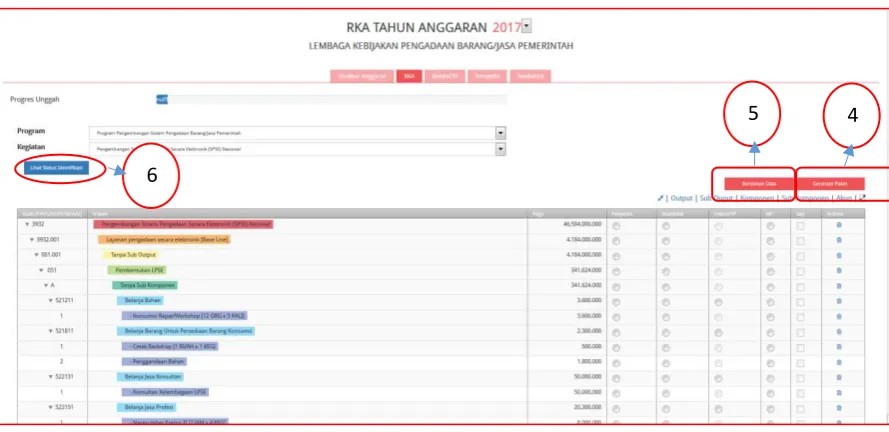Click Pagu value 2.300.000
889x432 pixels.
587,331
